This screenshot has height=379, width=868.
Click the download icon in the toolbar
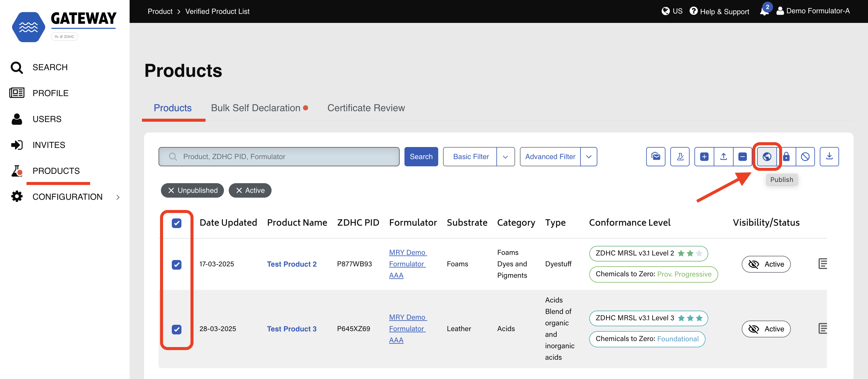(x=829, y=157)
